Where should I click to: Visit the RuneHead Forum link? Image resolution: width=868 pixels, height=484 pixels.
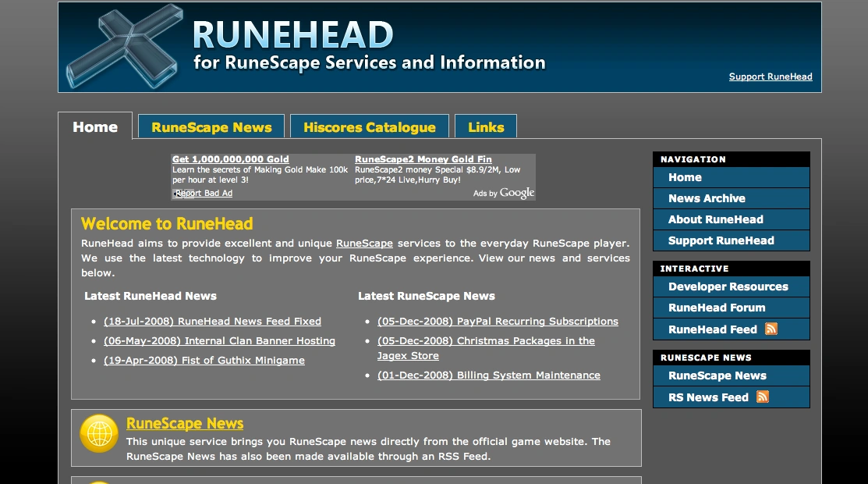point(716,308)
